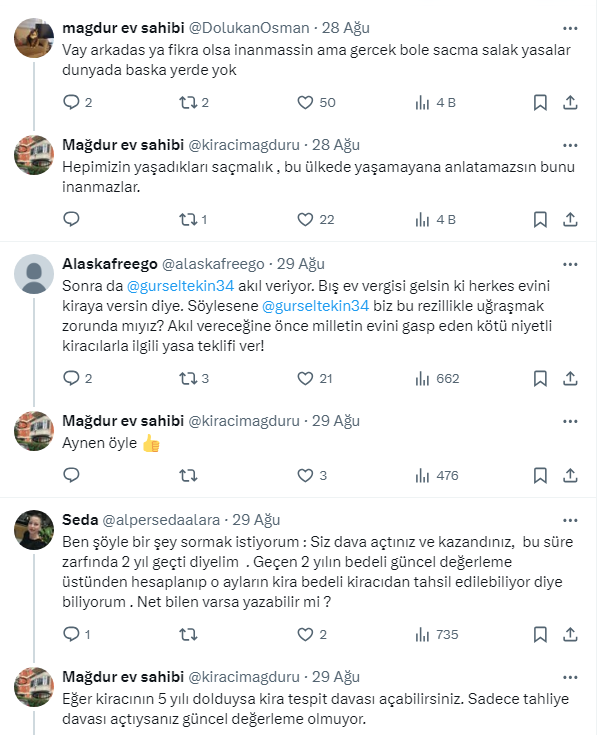Image resolution: width=605 pixels, height=735 pixels.
Task: Share Seda's tweet
Action: click(x=570, y=634)
